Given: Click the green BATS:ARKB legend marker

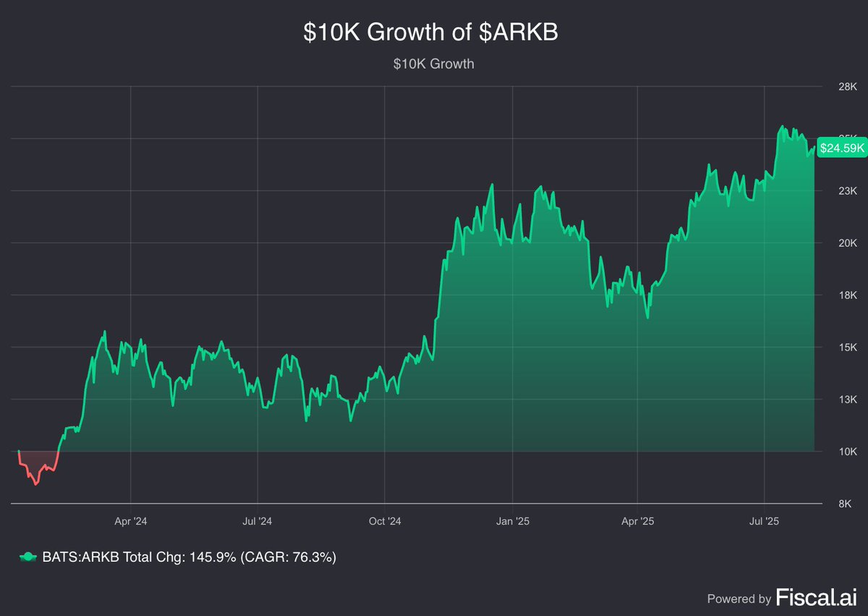Looking at the screenshot, I should point(27,557).
